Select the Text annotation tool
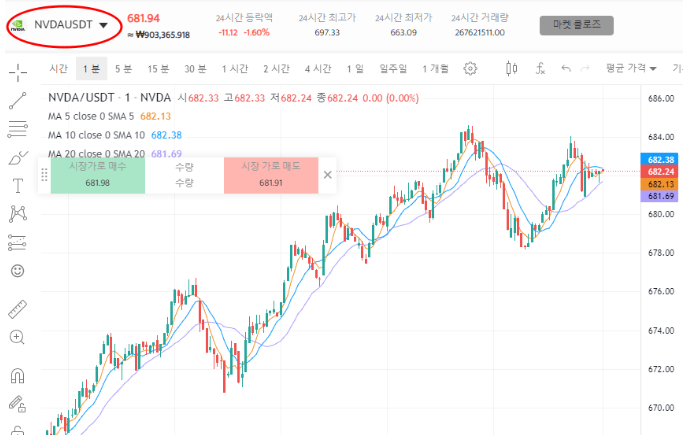The image size is (687, 435). (18, 186)
